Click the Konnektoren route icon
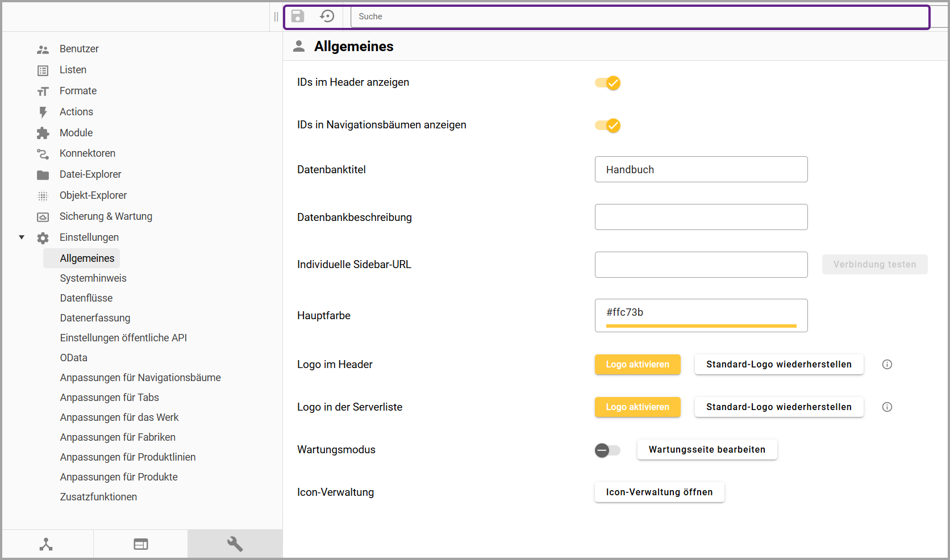Screen dimensions: 950x560 point(43,154)
